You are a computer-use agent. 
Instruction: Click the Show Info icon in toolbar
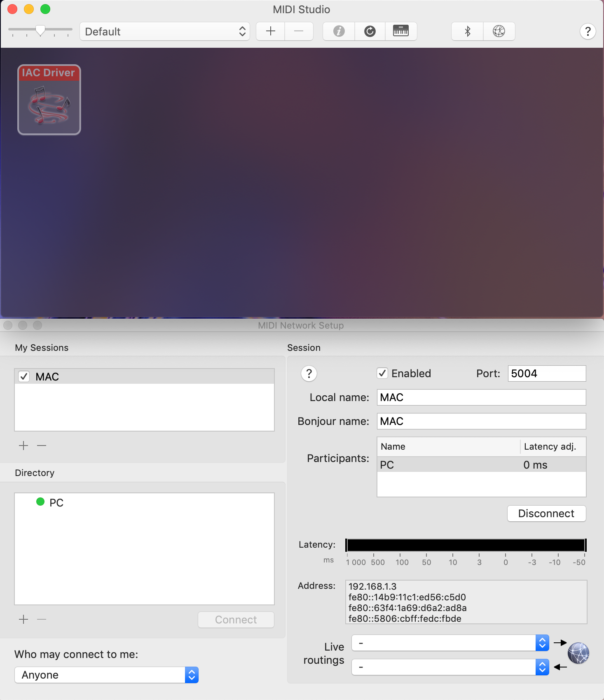coord(339,31)
